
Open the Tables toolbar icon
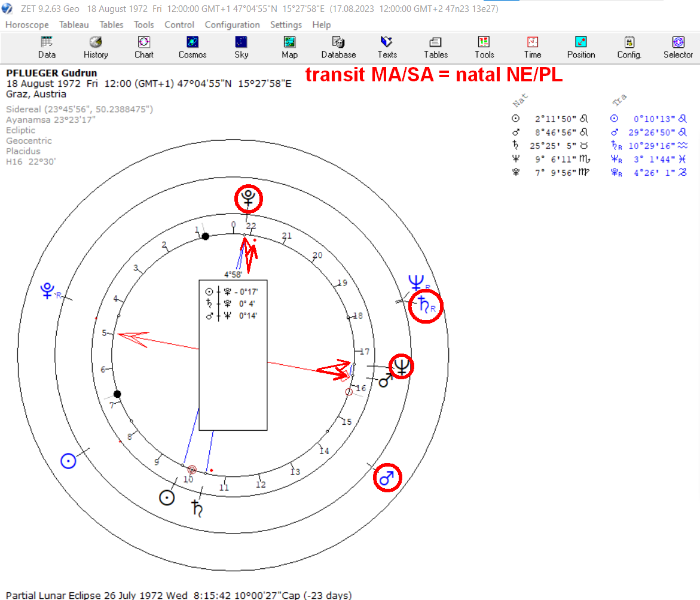click(436, 47)
